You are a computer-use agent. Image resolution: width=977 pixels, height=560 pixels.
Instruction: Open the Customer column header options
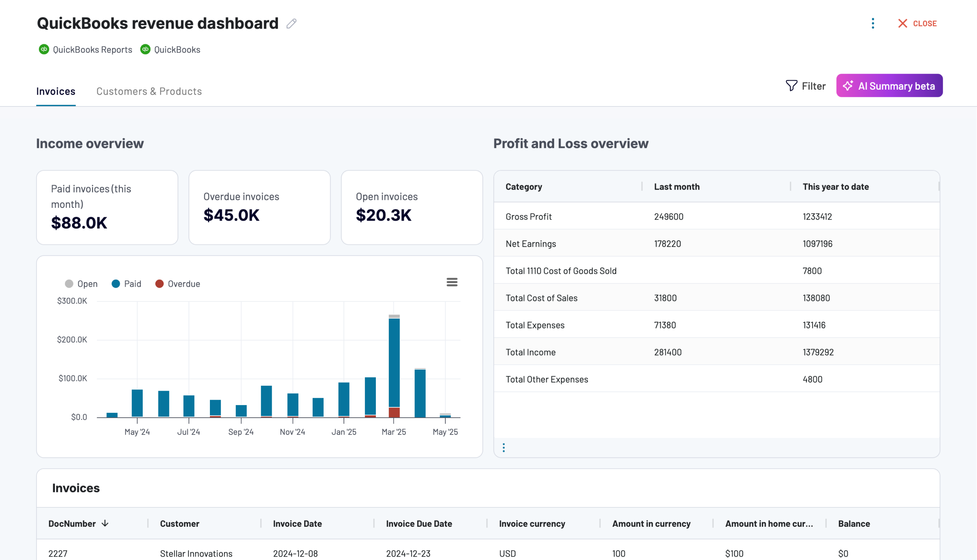pyautogui.click(x=179, y=523)
